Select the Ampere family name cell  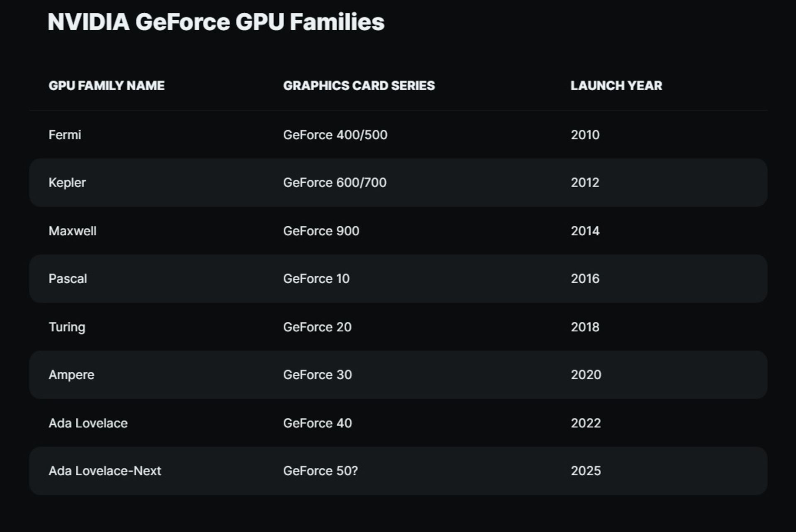click(x=71, y=375)
